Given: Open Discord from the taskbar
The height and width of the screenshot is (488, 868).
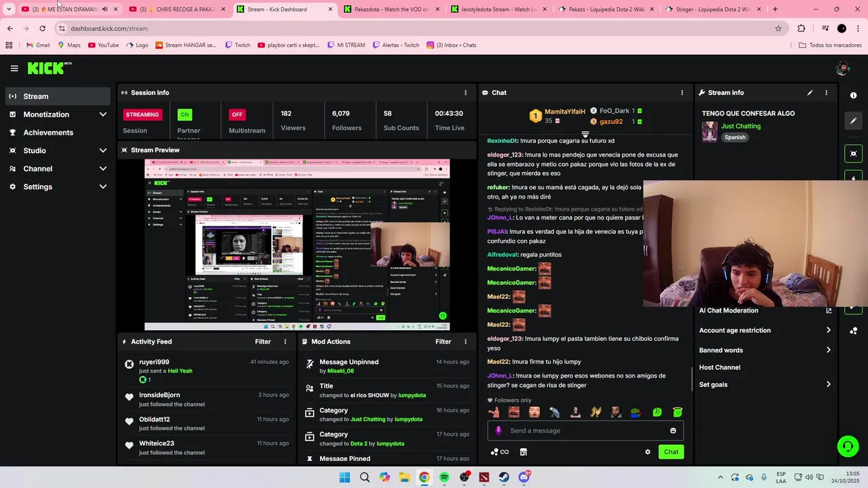Looking at the screenshot, I should [524, 477].
